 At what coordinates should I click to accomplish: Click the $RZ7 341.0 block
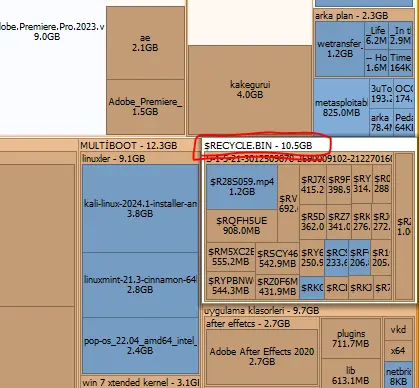(339, 222)
